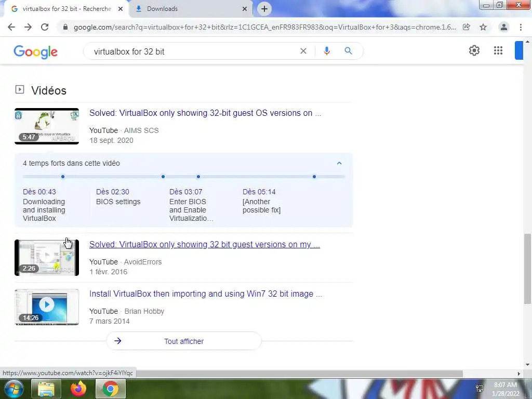Click the network tray icon
The image size is (532, 399).
[x=480, y=389]
